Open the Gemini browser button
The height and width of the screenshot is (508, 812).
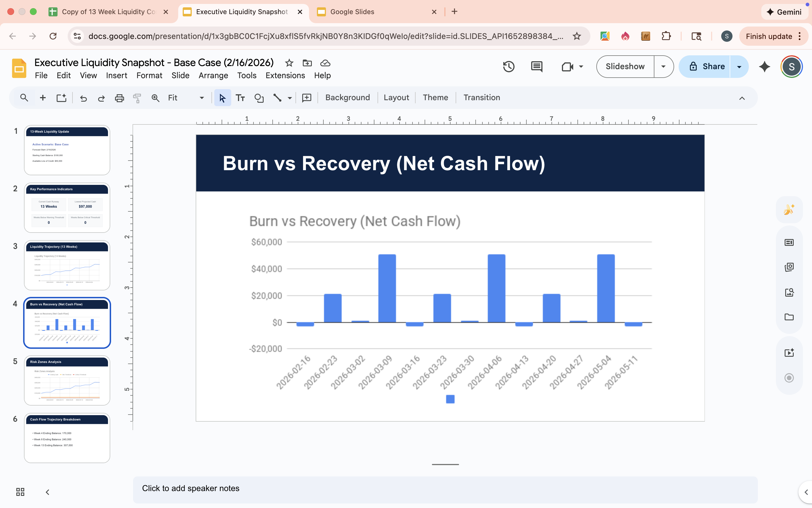(x=784, y=12)
